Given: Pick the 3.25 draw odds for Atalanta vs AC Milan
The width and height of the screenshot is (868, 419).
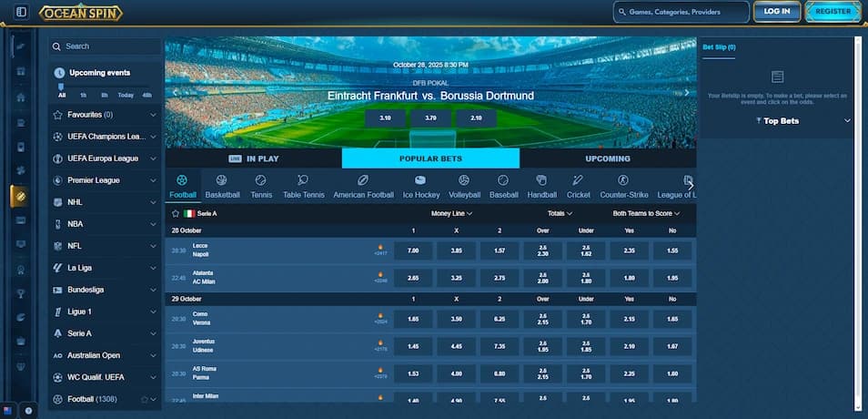Looking at the screenshot, I should (456, 278).
